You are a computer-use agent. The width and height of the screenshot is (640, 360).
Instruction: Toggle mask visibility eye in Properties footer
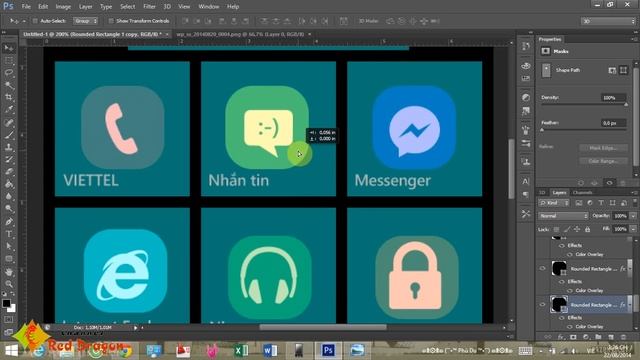coord(609,183)
